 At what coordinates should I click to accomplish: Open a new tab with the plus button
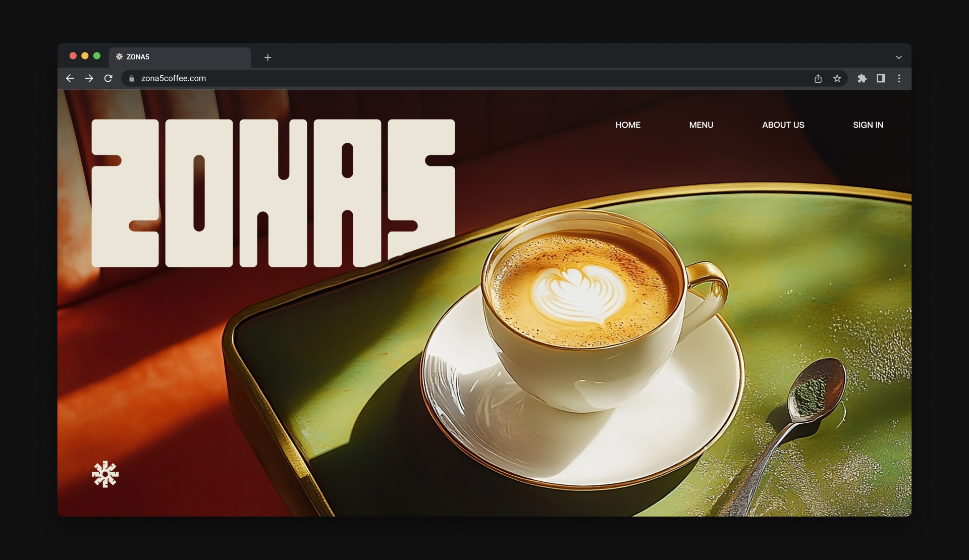268,58
